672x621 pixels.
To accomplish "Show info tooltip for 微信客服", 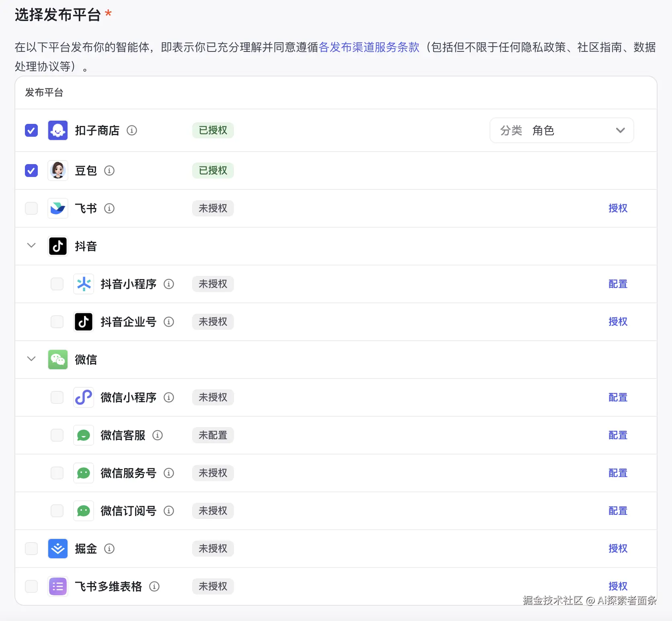I will coord(158,435).
